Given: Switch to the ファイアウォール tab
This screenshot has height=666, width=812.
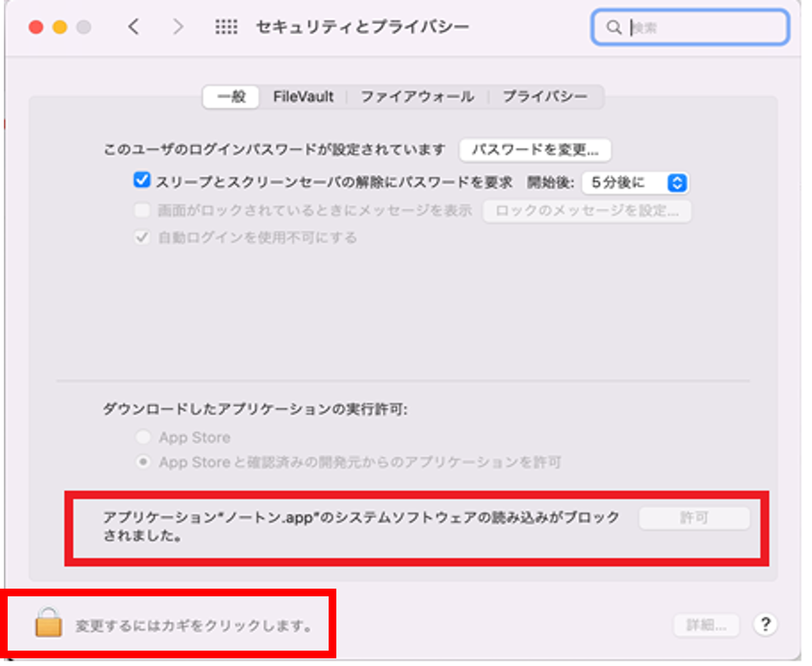Looking at the screenshot, I should 417,97.
